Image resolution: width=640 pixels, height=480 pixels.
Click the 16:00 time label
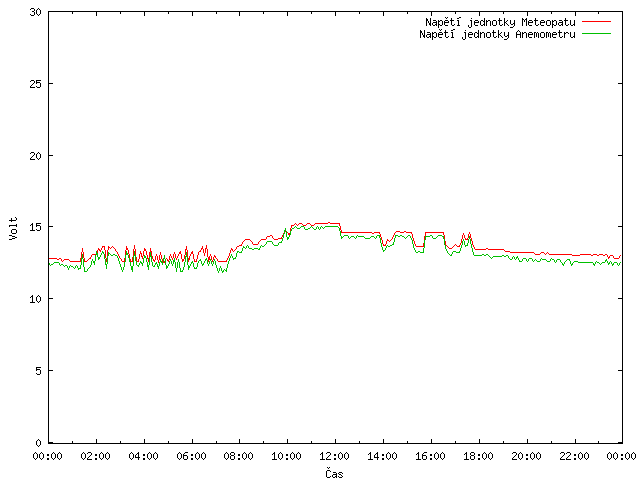click(430, 456)
